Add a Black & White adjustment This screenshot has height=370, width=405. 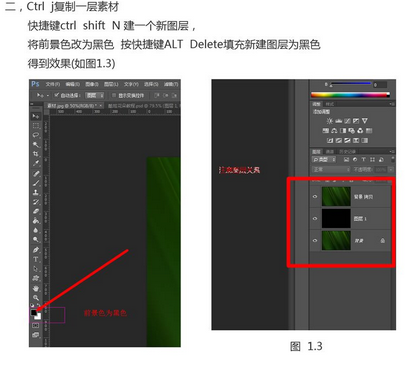pos(343,131)
